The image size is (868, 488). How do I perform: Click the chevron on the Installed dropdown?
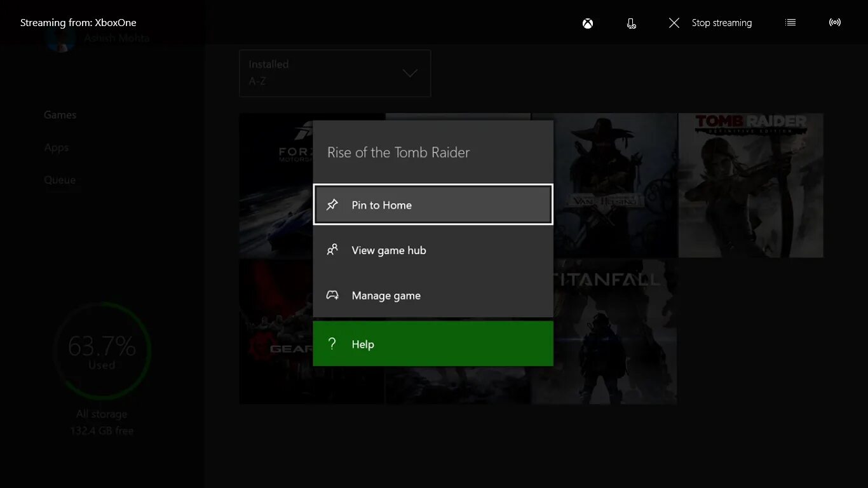pyautogui.click(x=410, y=73)
